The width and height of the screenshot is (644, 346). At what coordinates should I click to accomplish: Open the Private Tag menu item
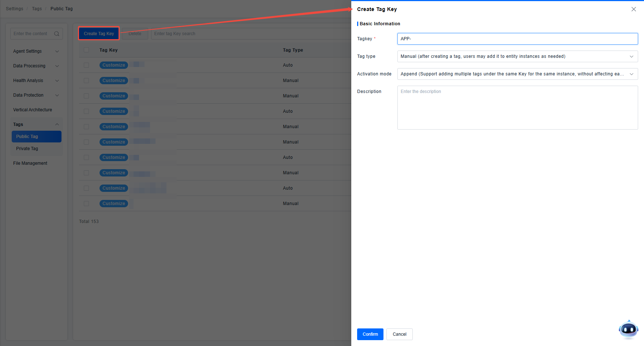click(x=27, y=149)
